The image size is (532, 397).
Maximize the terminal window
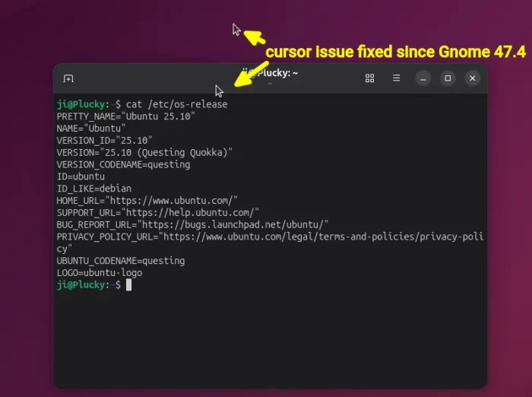tap(448, 78)
